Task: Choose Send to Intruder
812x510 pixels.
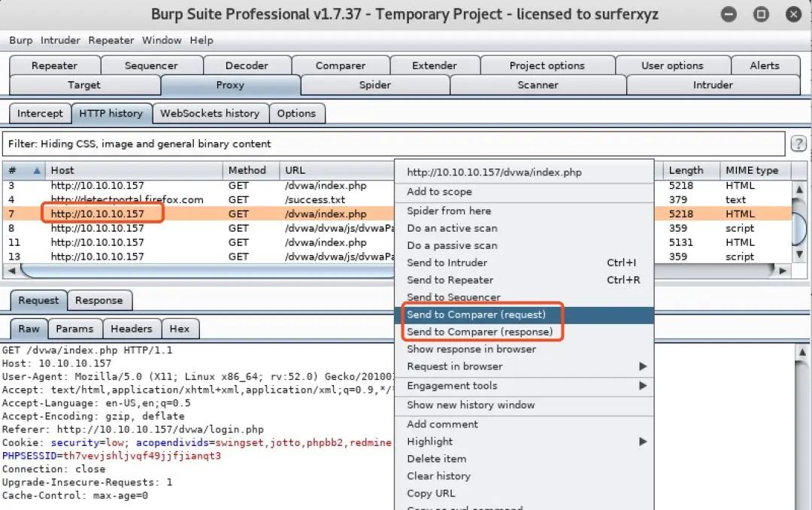Action: coord(524,263)
